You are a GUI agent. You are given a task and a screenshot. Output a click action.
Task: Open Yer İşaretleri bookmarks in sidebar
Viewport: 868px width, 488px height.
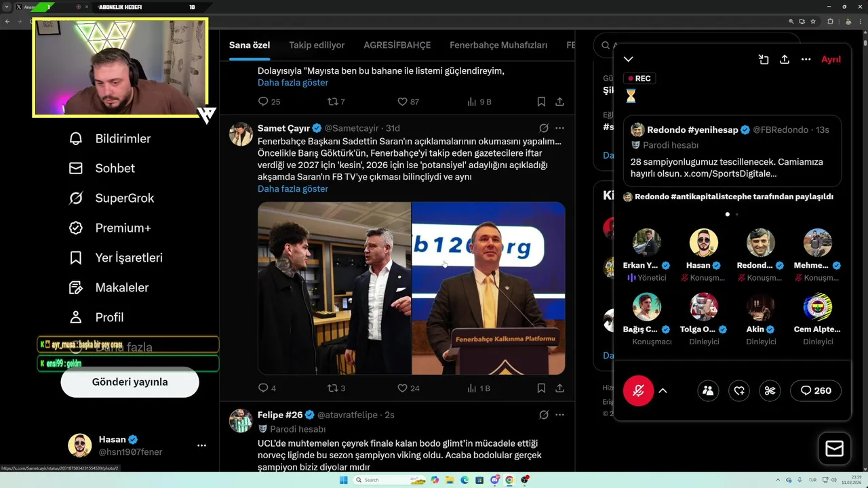pyautogui.click(x=116, y=258)
